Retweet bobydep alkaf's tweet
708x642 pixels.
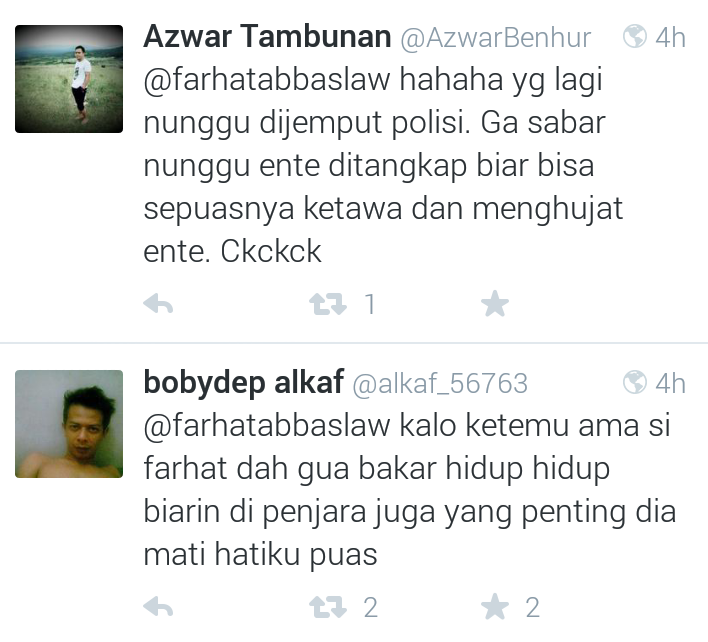tap(328, 607)
